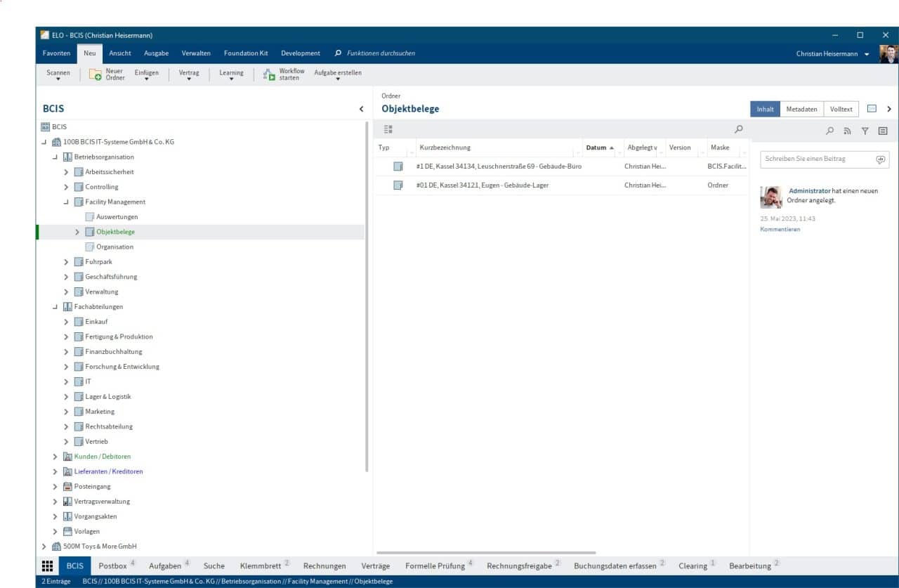
Task: Switch to the Metadaten tab
Action: pos(801,109)
